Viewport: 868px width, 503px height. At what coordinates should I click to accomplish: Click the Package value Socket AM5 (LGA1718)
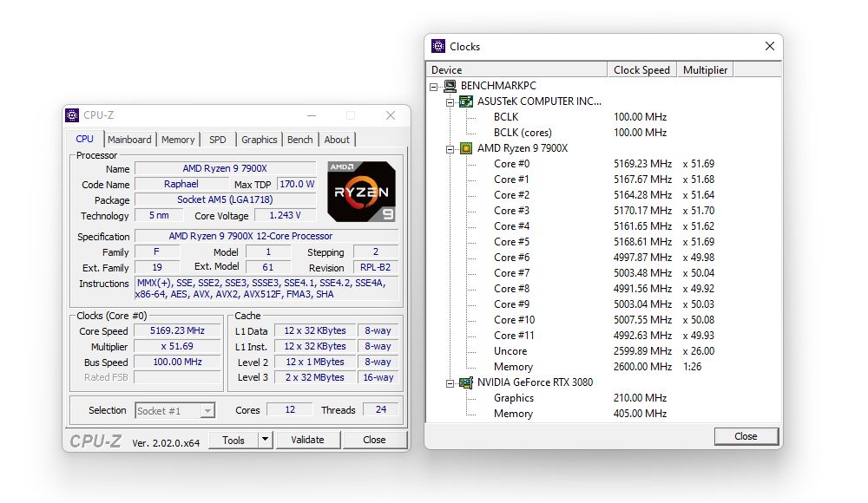(x=226, y=199)
